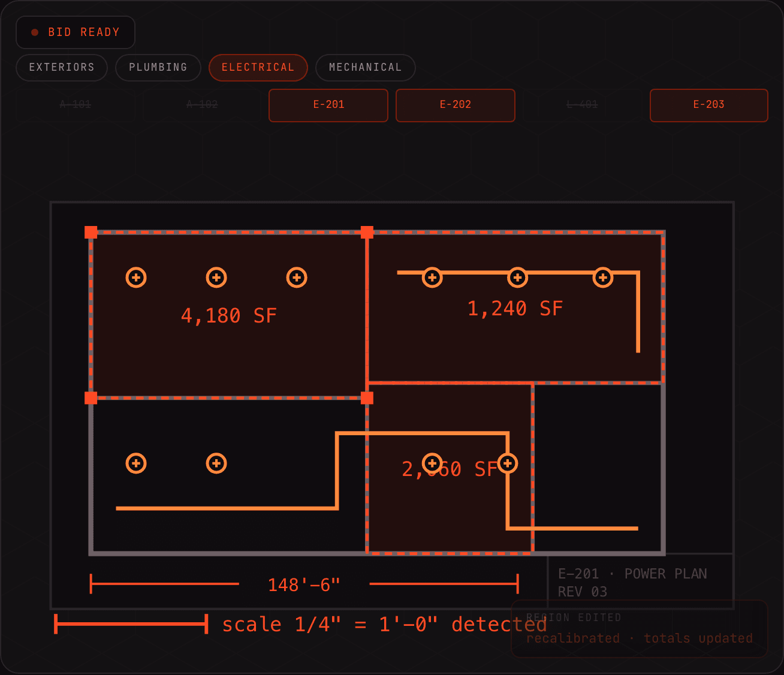784x675 pixels.
Task: Click the last outlet symbol in the 4,180 SF room
Action: tap(297, 278)
